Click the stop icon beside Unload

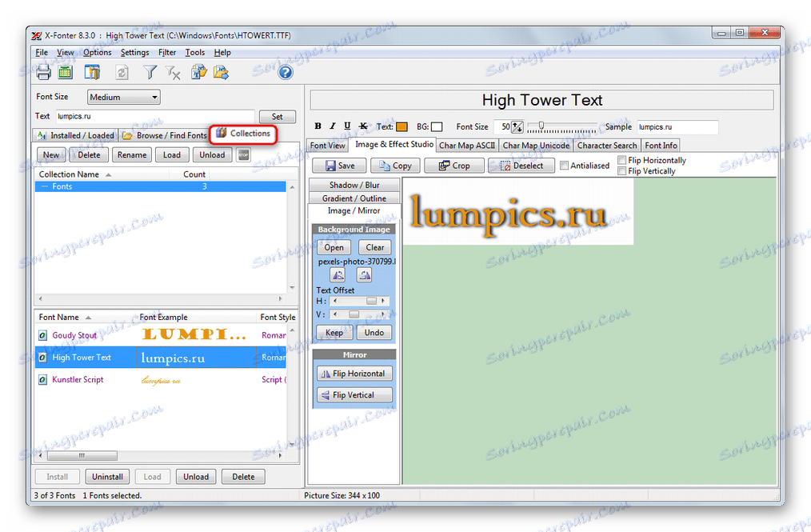coord(244,154)
